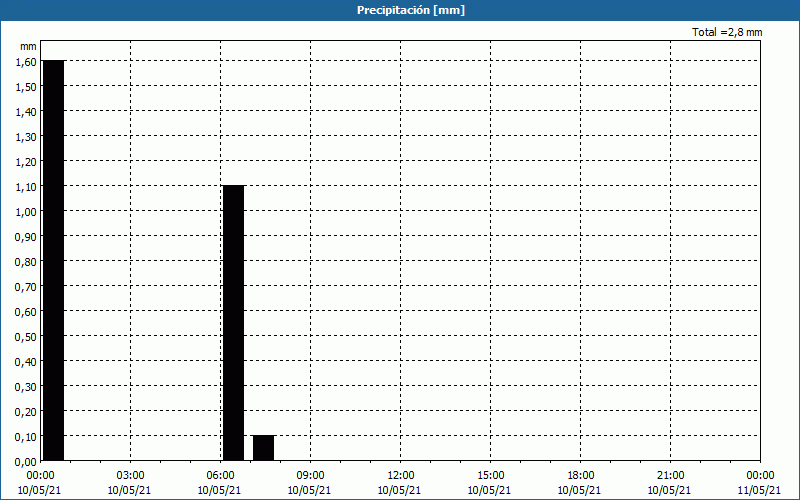Screen dimensions: 800x500
Task: Click the 09:00 time label
Action: (310, 476)
